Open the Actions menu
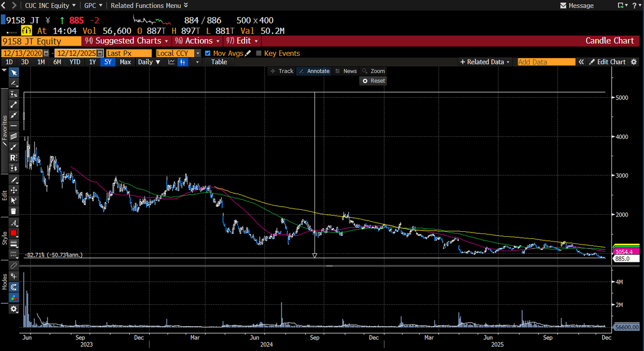 (197, 41)
